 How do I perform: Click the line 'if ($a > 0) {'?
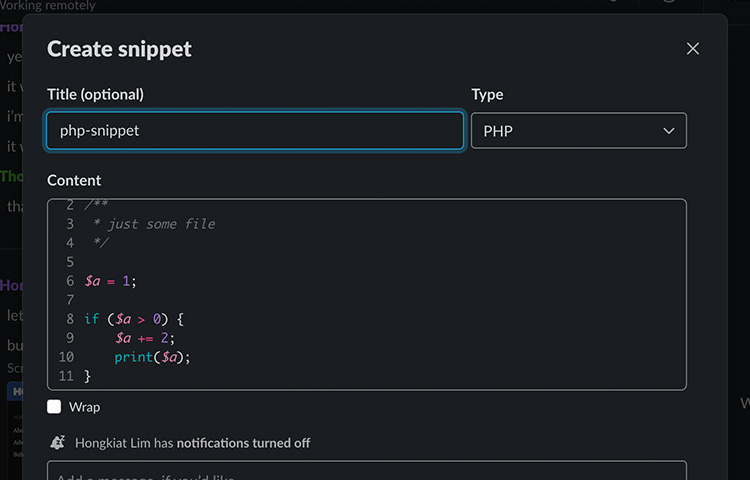(134, 319)
